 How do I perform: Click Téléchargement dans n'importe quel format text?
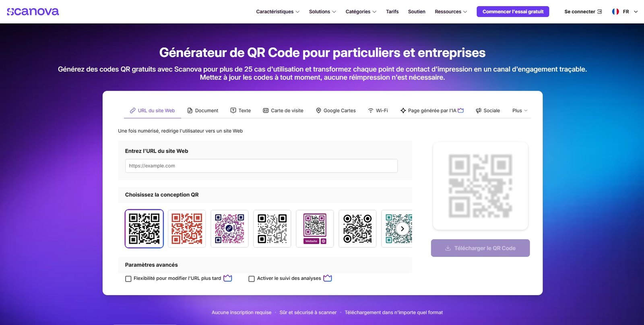394,313
